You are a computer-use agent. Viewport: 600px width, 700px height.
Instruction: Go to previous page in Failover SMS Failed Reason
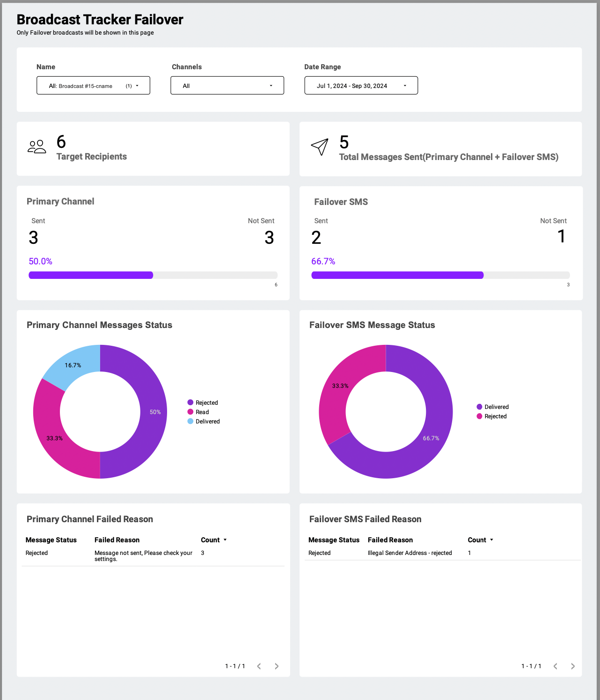[555, 666]
